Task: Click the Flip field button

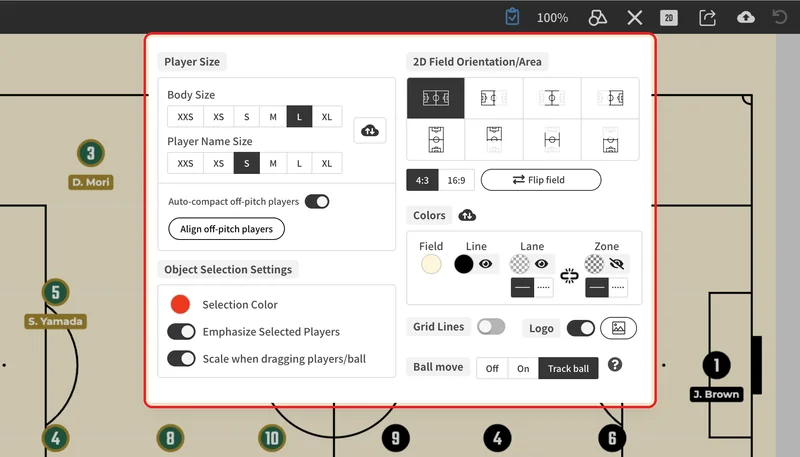Action: [x=541, y=180]
